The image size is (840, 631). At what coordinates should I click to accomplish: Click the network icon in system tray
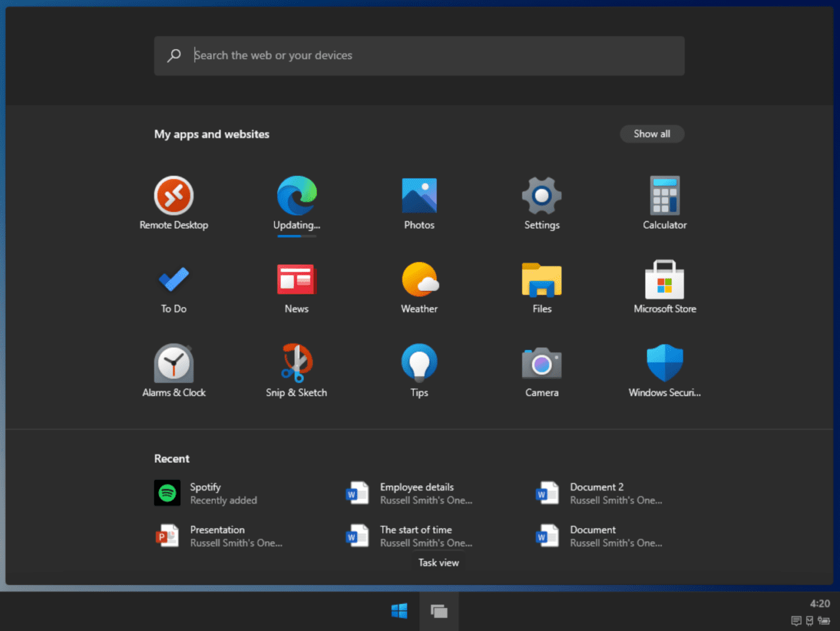(x=810, y=620)
